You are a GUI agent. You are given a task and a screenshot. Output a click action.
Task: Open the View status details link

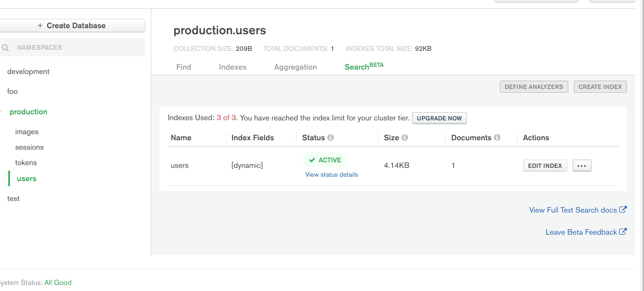(331, 174)
